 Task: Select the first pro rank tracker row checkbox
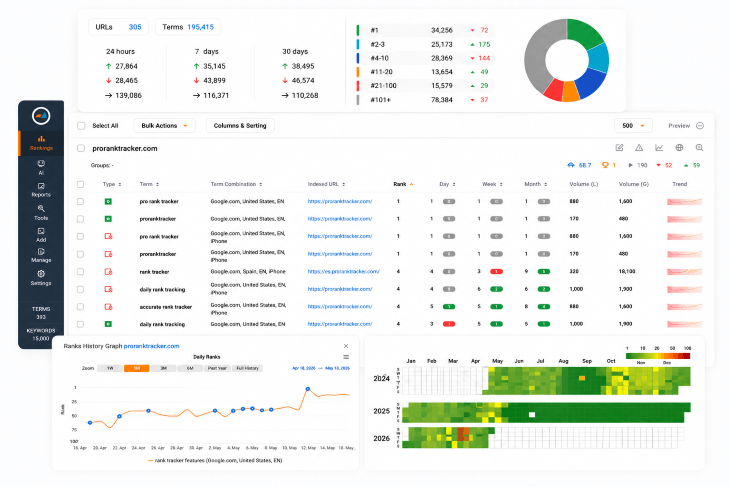[81, 202]
